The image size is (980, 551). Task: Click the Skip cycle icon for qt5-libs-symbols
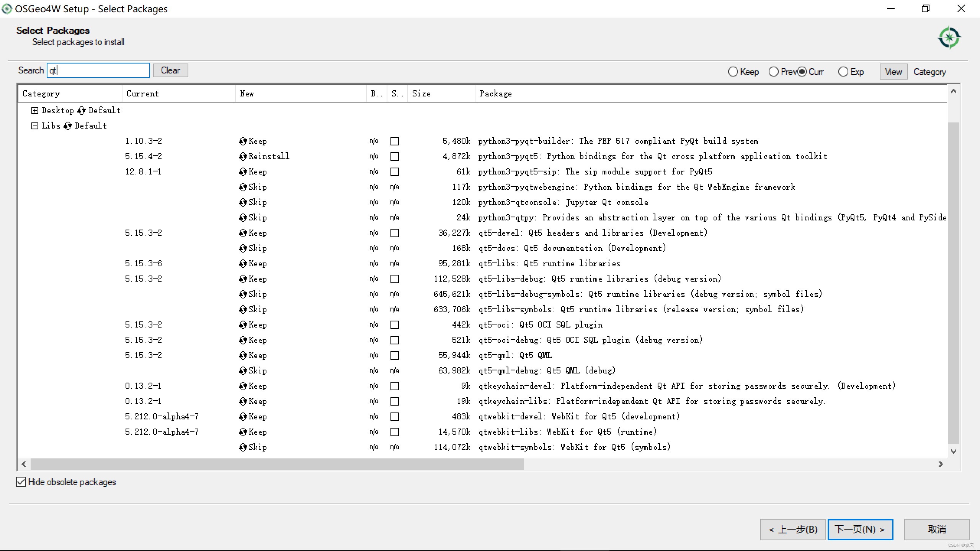point(243,310)
